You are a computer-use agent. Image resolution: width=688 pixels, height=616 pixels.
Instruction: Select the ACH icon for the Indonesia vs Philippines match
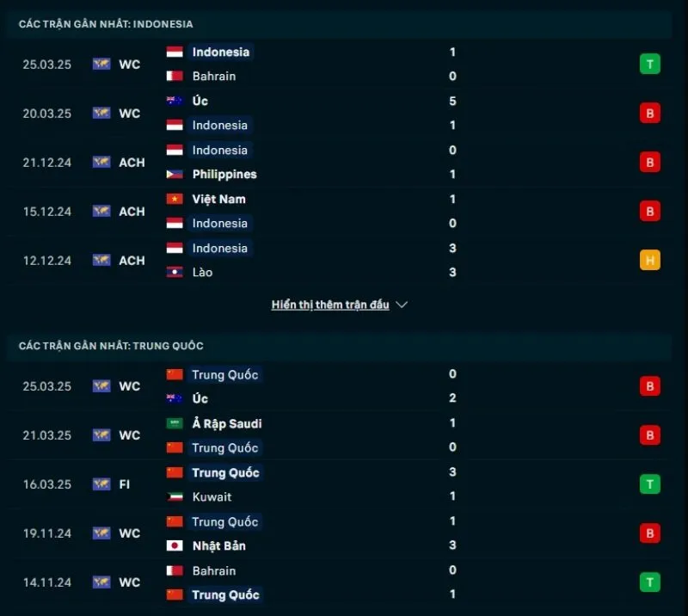pyautogui.click(x=101, y=162)
